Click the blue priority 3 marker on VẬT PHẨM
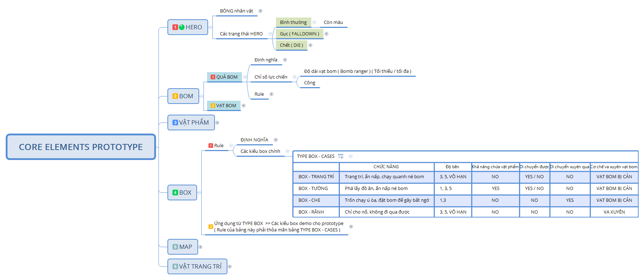Viewport: 644px width, 280px height. coord(175,122)
